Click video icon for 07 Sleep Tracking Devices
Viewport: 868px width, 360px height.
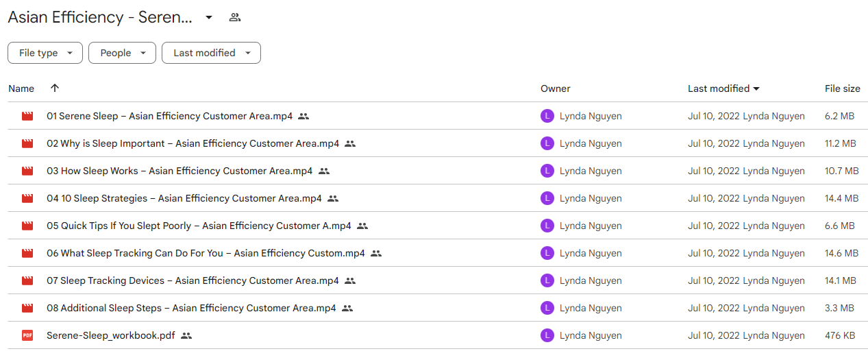click(27, 281)
